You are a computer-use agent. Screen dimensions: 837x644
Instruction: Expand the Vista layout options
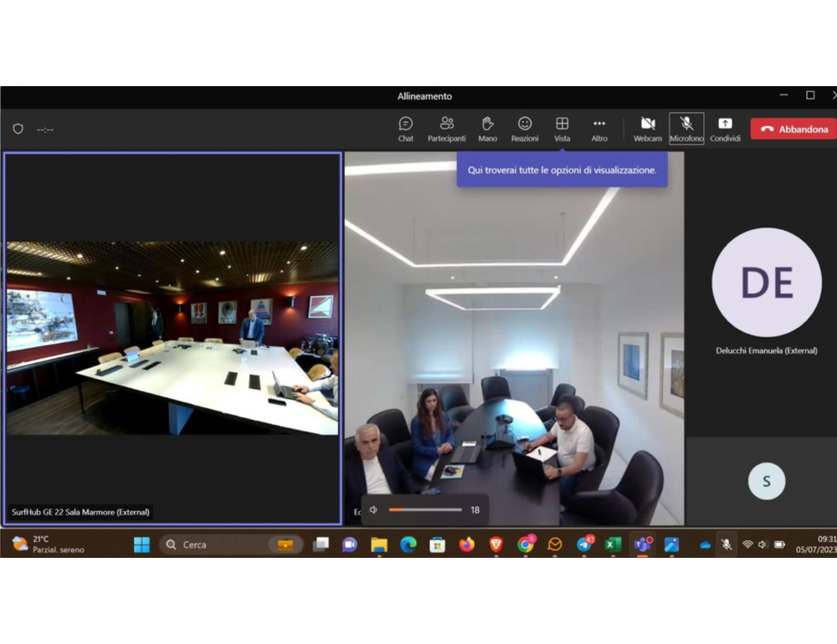(562, 129)
